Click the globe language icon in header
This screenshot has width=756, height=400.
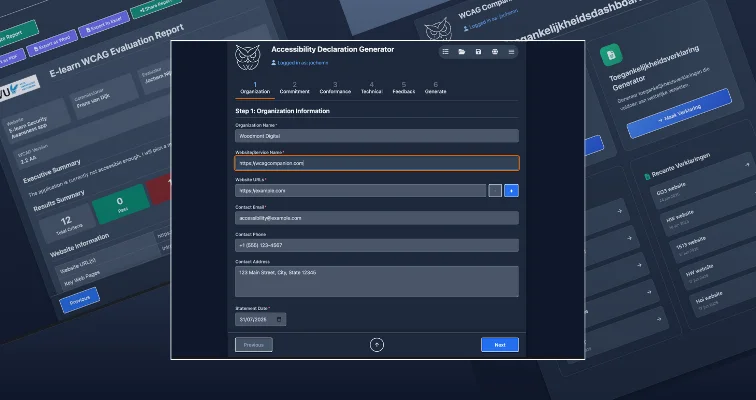(495, 51)
